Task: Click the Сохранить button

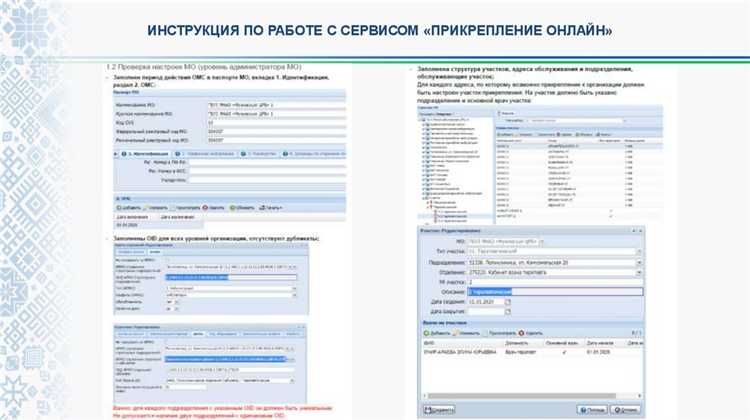Action: click(x=439, y=410)
